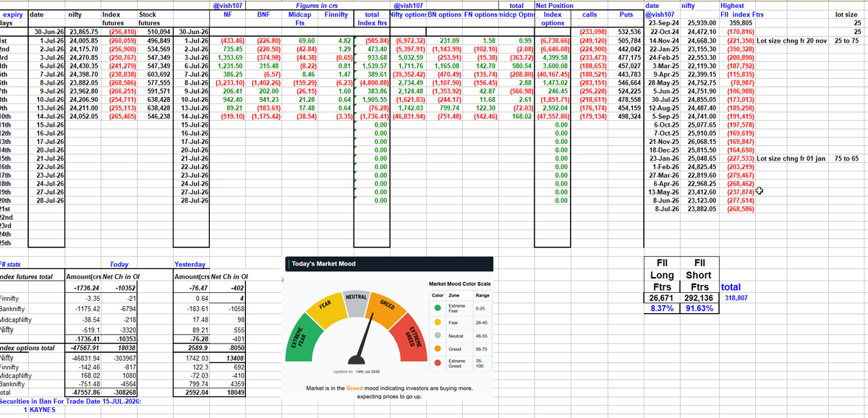
Task: Select the 'Finnifty' column header in top table
Action: pyautogui.click(x=336, y=14)
